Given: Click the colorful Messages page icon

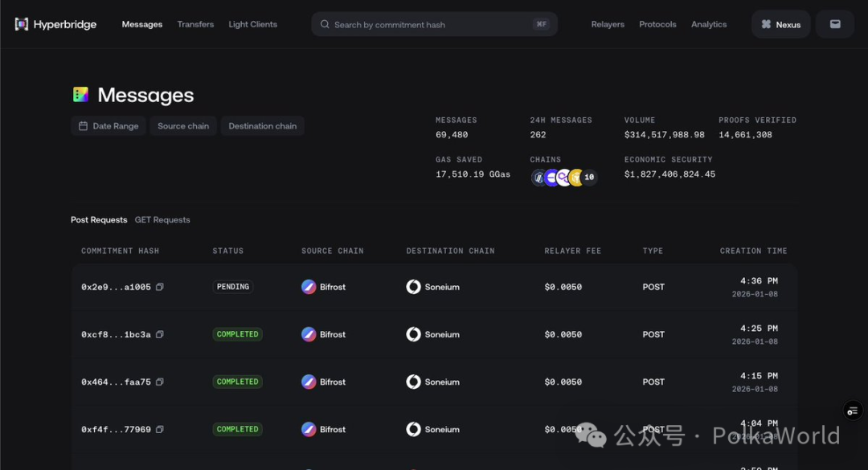Looking at the screenshot, I should 81,95.
